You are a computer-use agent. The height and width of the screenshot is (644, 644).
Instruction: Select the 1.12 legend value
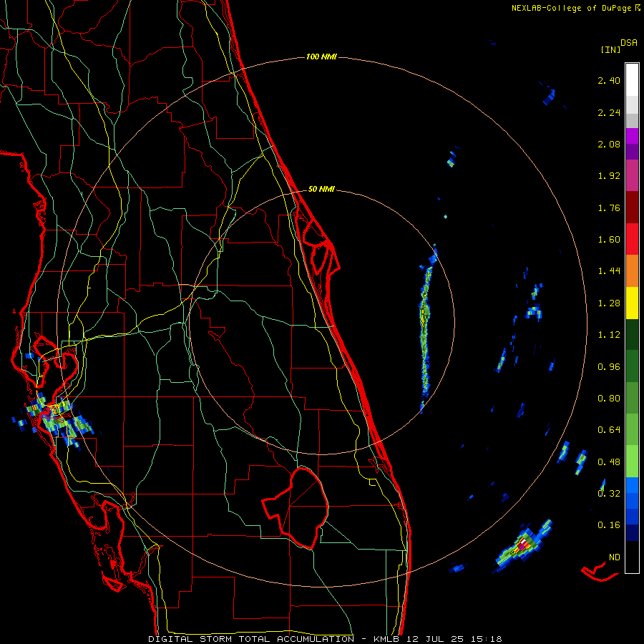609,335
